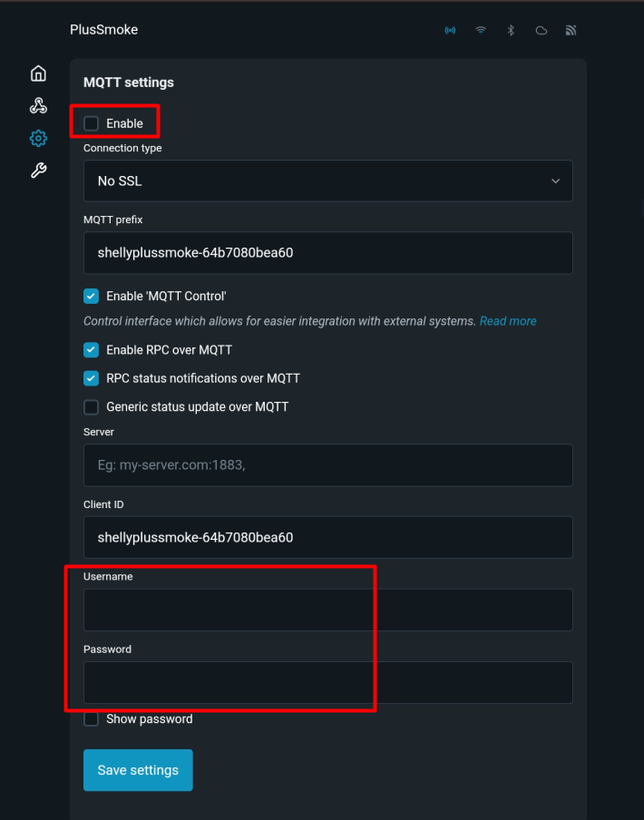Viewport: 644px width, 820px height.
Task: Disable RPC status notifications over MQTT
Action: pos(92,378)
